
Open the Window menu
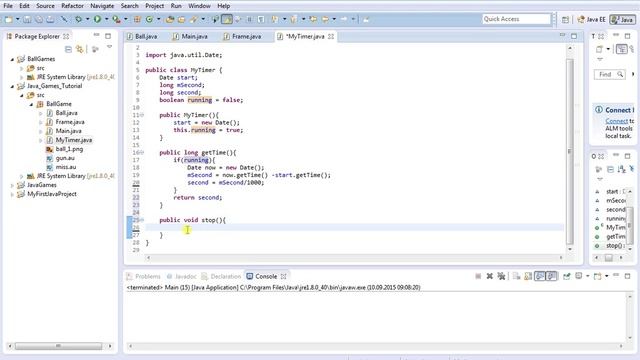199,6
